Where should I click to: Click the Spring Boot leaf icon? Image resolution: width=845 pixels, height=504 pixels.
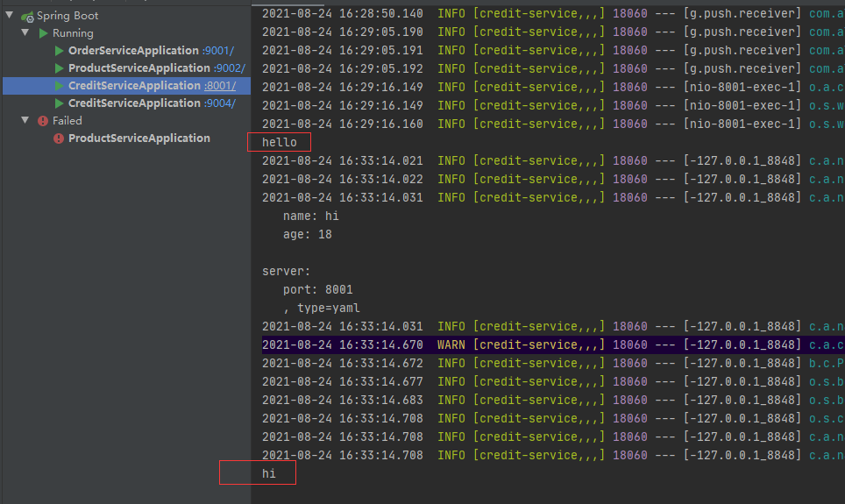click(27, 16)
